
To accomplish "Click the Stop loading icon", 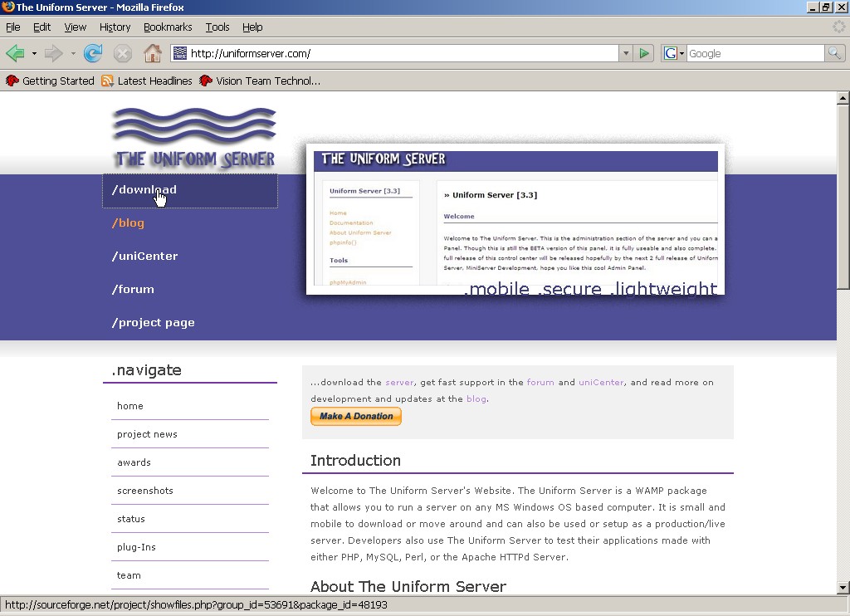I will [x=123, y=53].
